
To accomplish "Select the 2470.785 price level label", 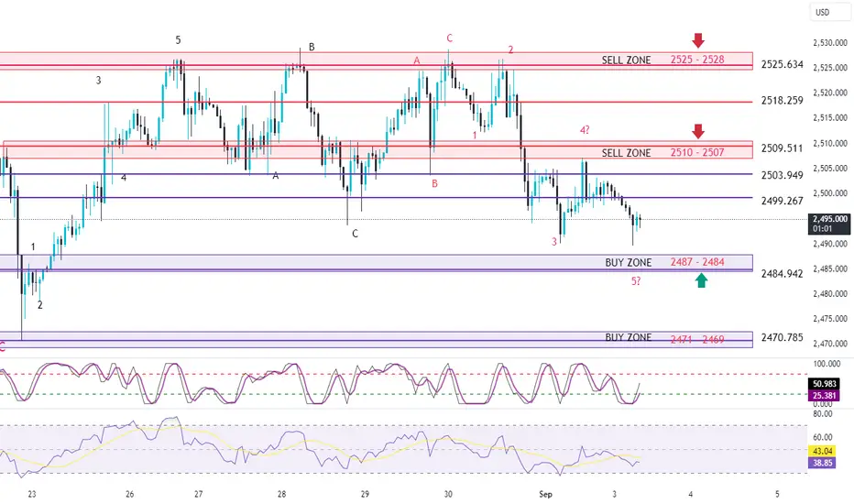I will tap(783, 337).
